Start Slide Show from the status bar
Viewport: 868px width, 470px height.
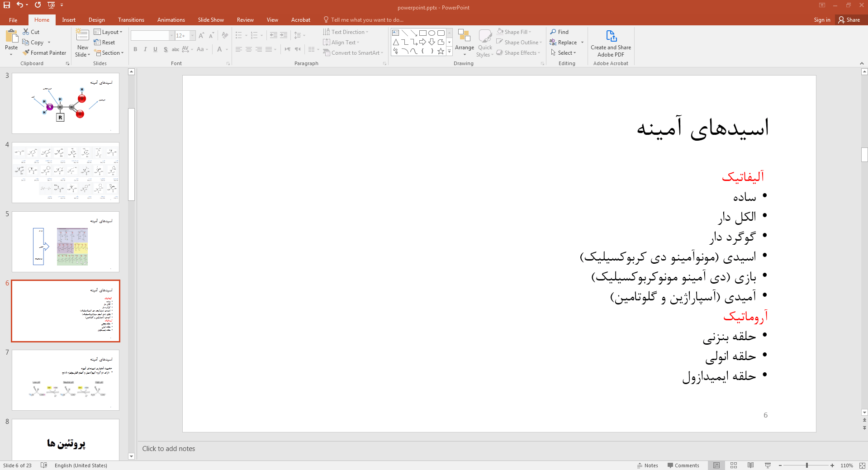[768, 465]
